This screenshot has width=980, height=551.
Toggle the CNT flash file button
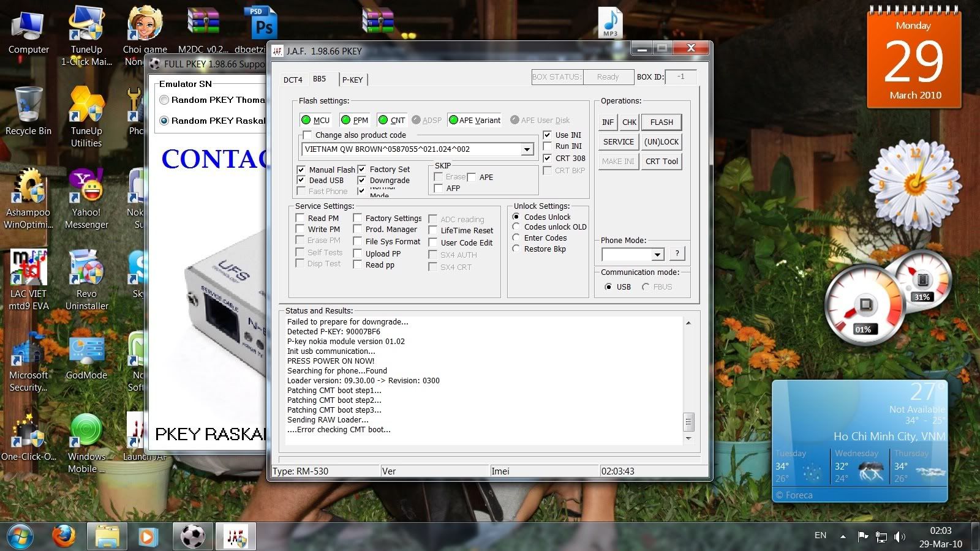[x=392, y=120]
